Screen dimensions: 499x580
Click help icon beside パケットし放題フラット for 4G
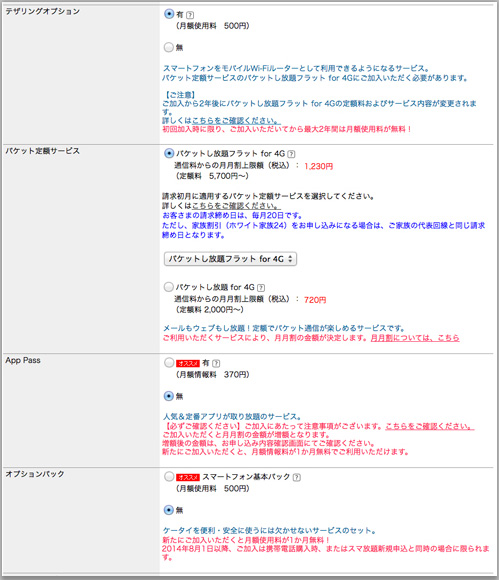[x=291, y=154]
